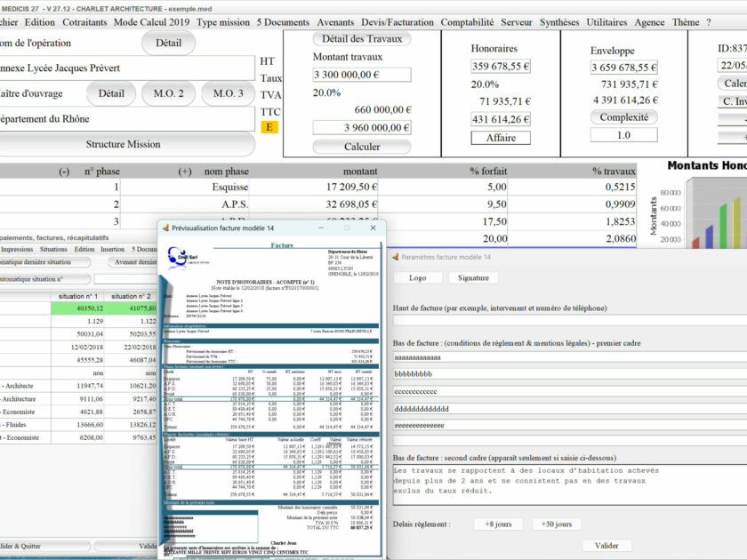747x560 pixels.
Task: Open the Agence menu
Action: pyautogui.click(x=649, y=22)
